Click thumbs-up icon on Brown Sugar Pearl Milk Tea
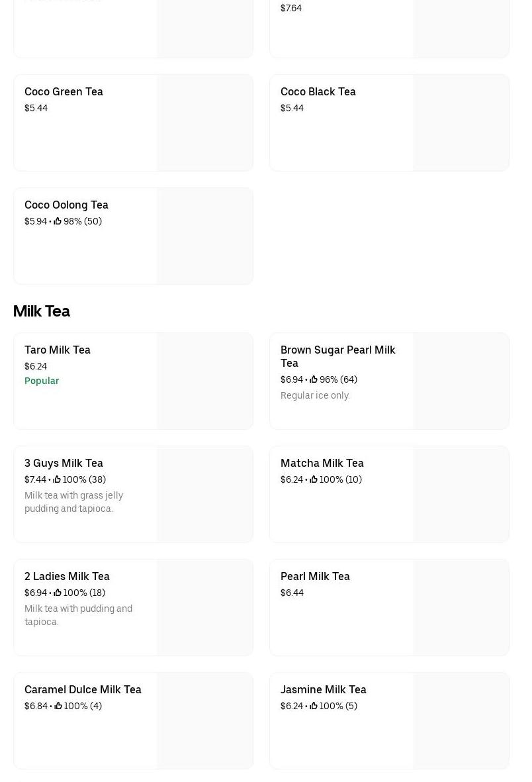The width and height of the screenshot is (532, 782). pyautogui.click(x=314, y=379)
